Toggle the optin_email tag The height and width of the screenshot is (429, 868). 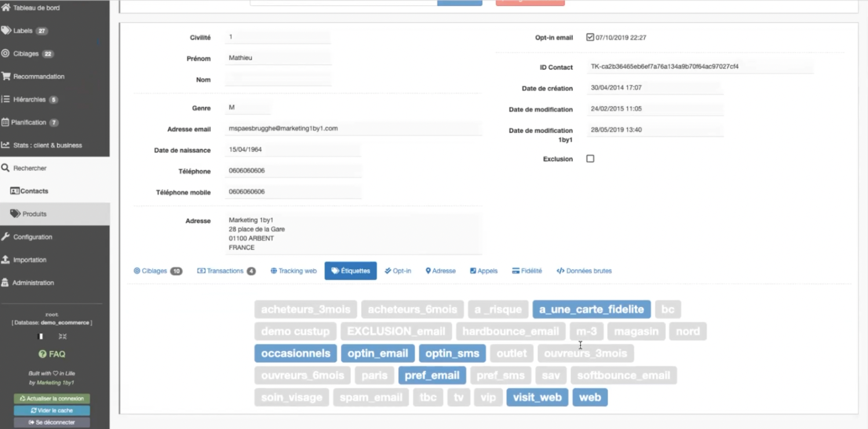coord(378,353)
